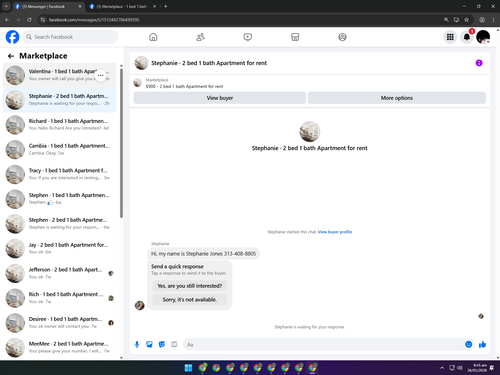Open Jefferson 2 bed 1 bath conversation
The image size is (500, 375).
[x=60, y=273]
